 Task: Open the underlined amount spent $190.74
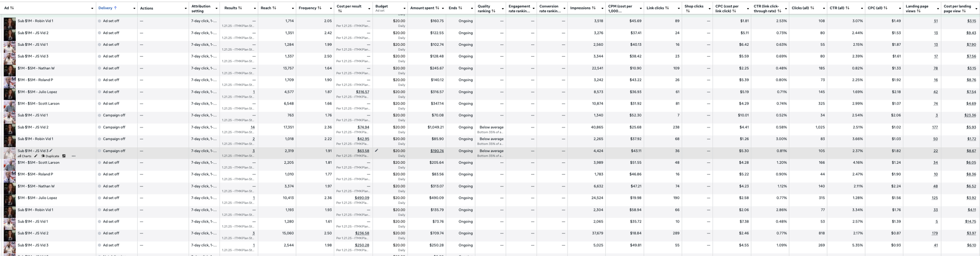437,151
